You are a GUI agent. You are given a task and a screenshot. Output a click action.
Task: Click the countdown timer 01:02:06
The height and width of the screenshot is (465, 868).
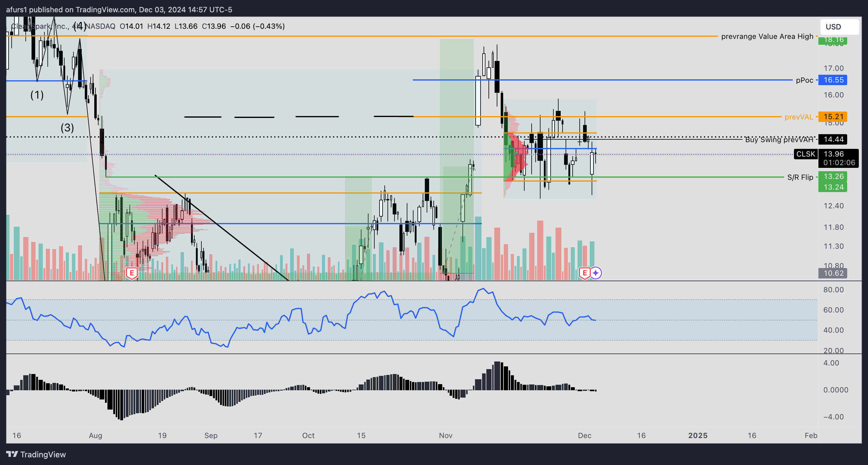click(x=839, y=163)
